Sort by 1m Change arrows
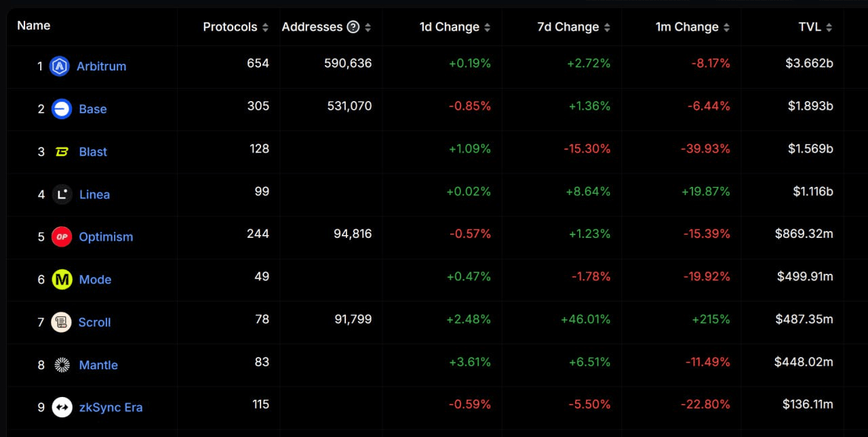Screen dimensions: 868x437 pos(726,28)
